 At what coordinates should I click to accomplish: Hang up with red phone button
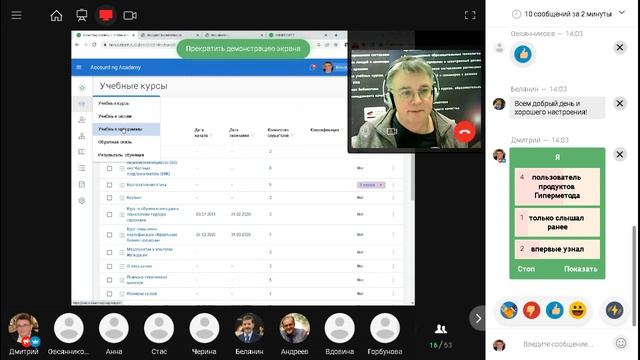464,131
